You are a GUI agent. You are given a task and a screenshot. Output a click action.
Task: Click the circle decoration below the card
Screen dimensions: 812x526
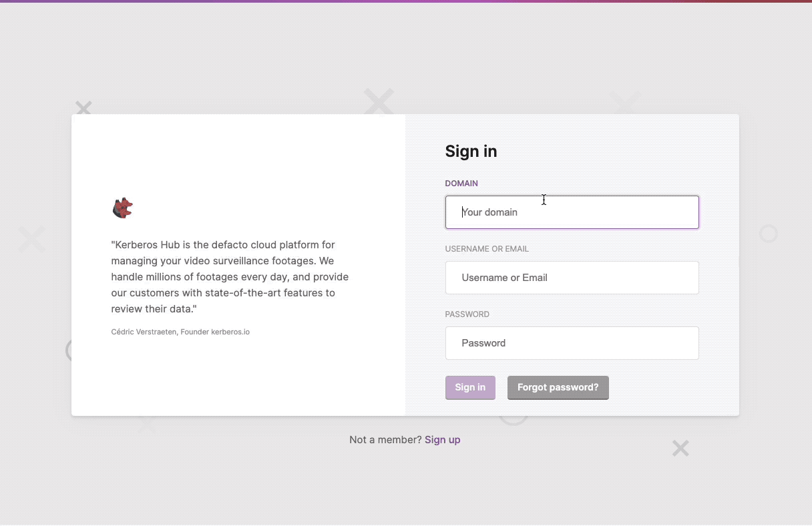513,417
